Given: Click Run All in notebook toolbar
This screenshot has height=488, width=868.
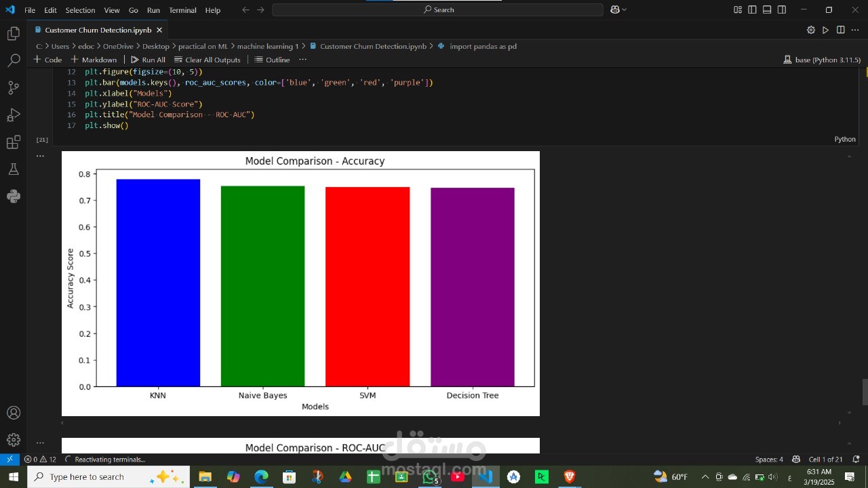Looking at the screenshot, I should [148, 60].
